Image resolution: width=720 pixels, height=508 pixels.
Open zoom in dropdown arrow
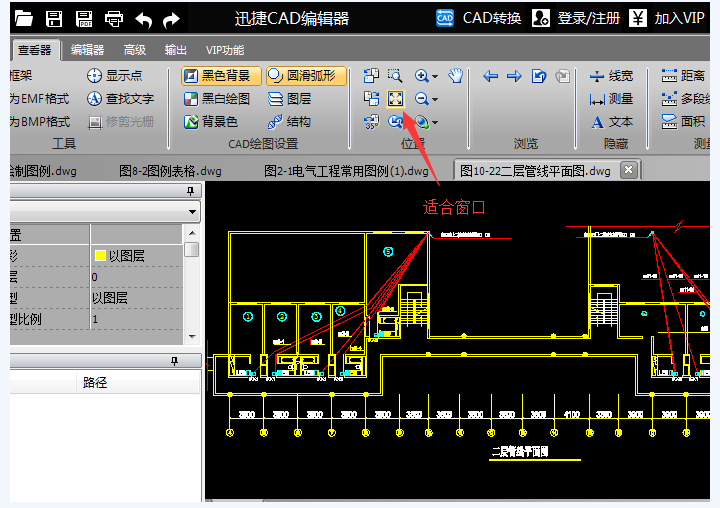click(x=435, y=76)
